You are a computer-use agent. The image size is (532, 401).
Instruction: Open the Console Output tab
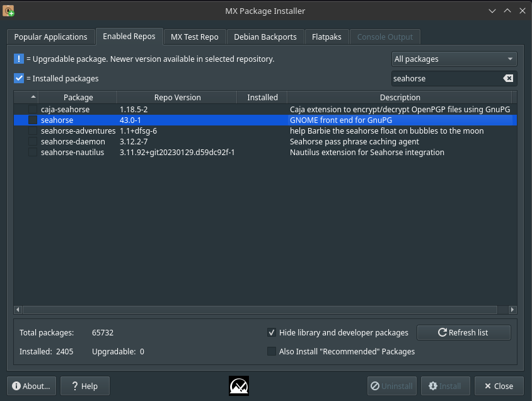click(x=385, y=37)
